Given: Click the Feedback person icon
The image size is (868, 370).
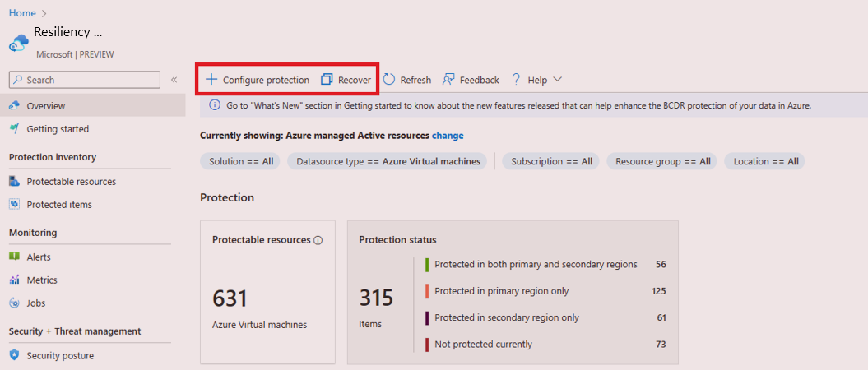Looking at the screenshot, I should pos(448,80).
